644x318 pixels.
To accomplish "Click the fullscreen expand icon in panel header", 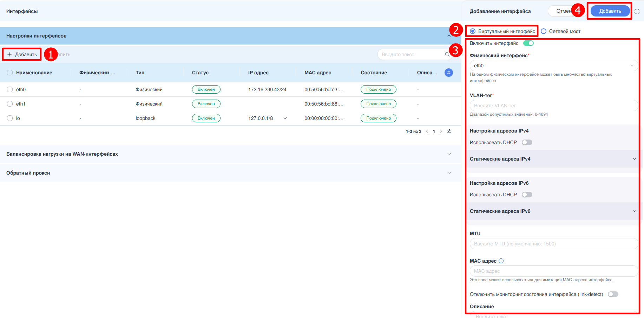I will (x=637, y=11).
